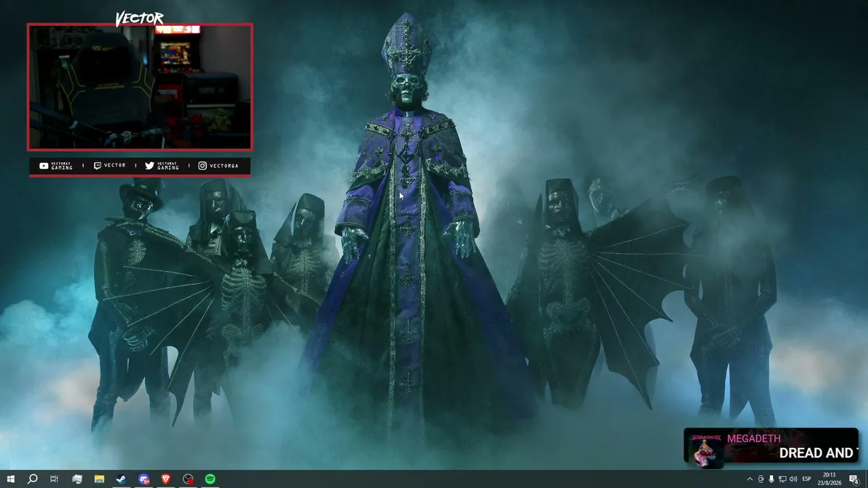Image resolution: width=868 pixels, height=488 pixels.
Task: Click the VECTORGA Instagram handle text
Action: click(224, 165)
